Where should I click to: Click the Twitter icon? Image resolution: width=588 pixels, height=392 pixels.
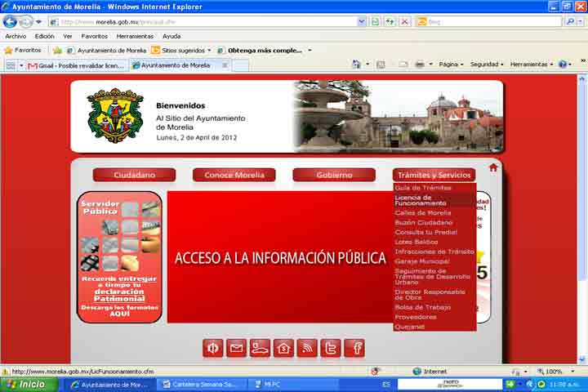tap(331, 348)
